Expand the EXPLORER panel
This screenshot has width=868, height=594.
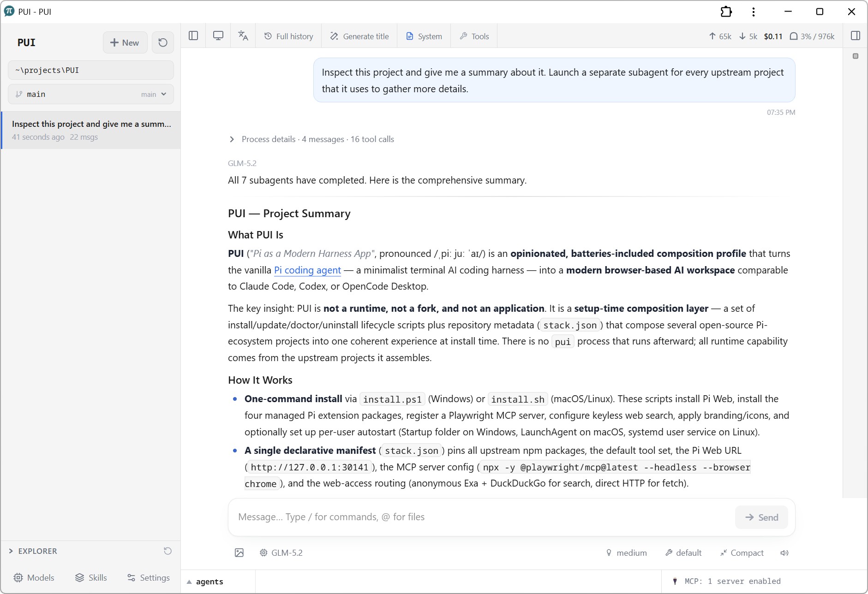point(33,551)
